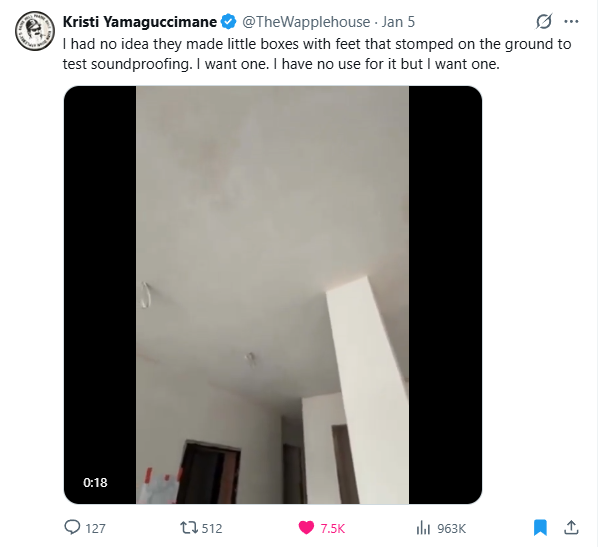
Task: Click the 0:18 video duration label
Action: 95,482
